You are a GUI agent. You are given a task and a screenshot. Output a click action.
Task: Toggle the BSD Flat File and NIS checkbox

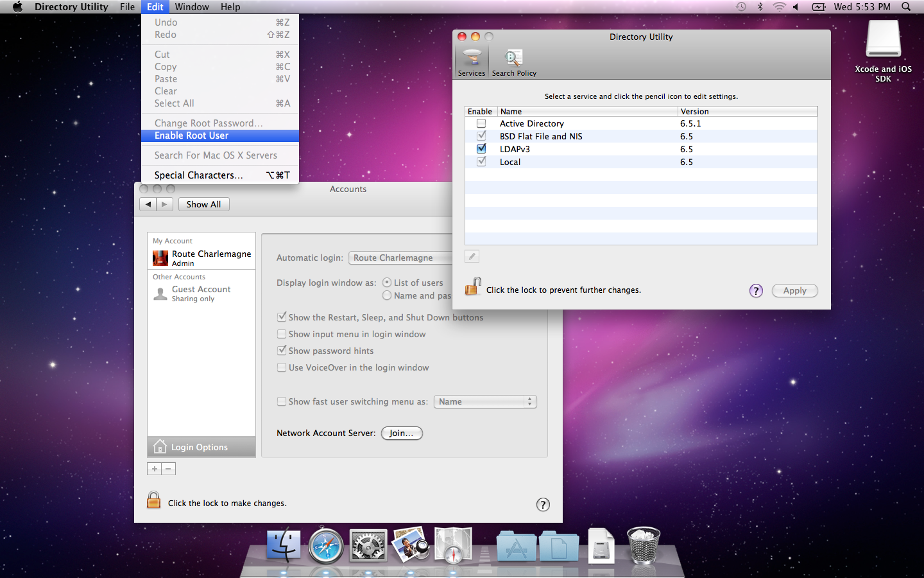[481, 136]
